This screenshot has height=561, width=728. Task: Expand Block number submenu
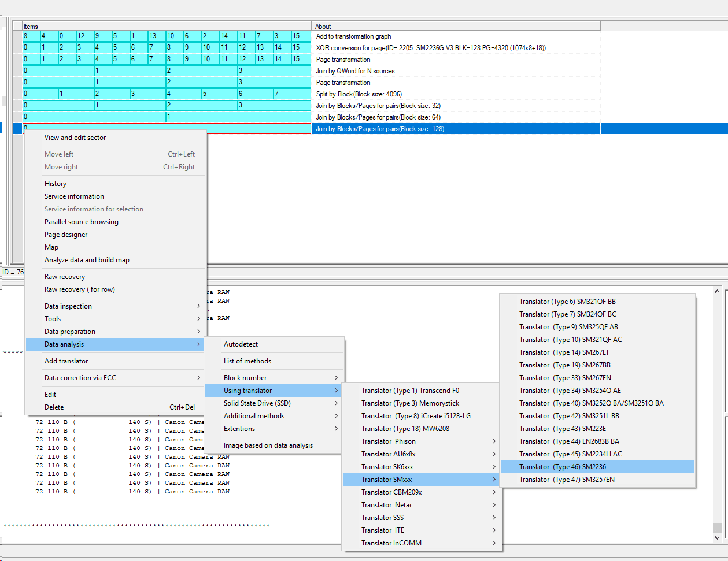click(274, 378)
